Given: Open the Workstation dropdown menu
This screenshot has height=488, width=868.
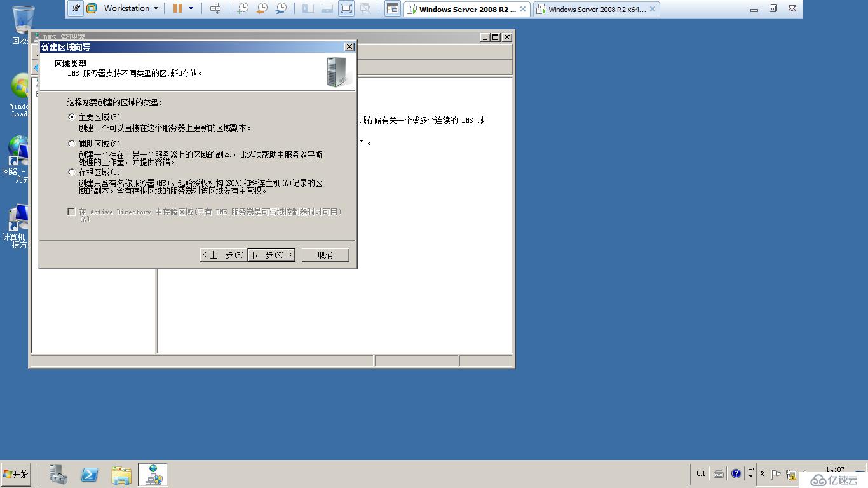Looking at the screenshot, I should 132,8.
